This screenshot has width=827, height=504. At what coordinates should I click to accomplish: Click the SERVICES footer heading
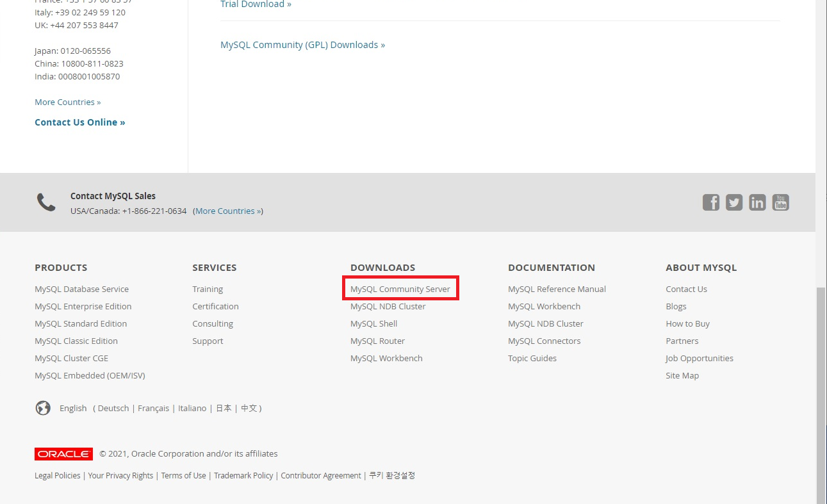215,268
